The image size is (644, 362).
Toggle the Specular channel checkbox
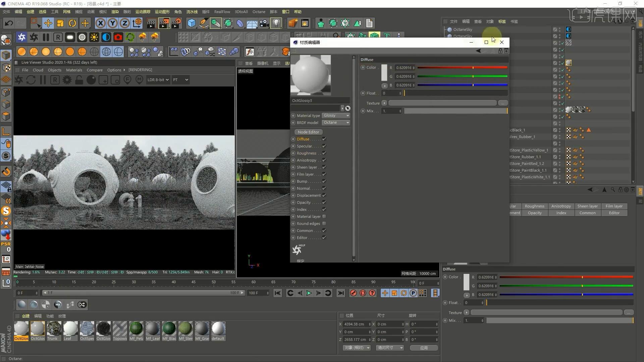pyautogui.click(x=324, y=146)
